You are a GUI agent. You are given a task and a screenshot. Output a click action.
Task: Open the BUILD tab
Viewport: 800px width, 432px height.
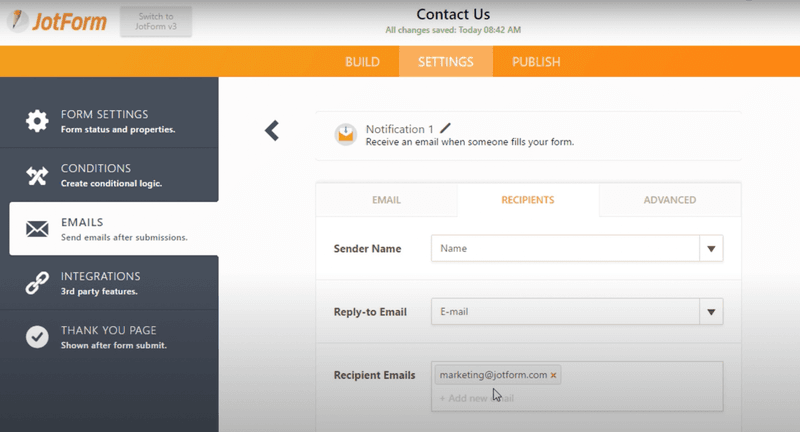pyautogui.click(x=362, y=62)
